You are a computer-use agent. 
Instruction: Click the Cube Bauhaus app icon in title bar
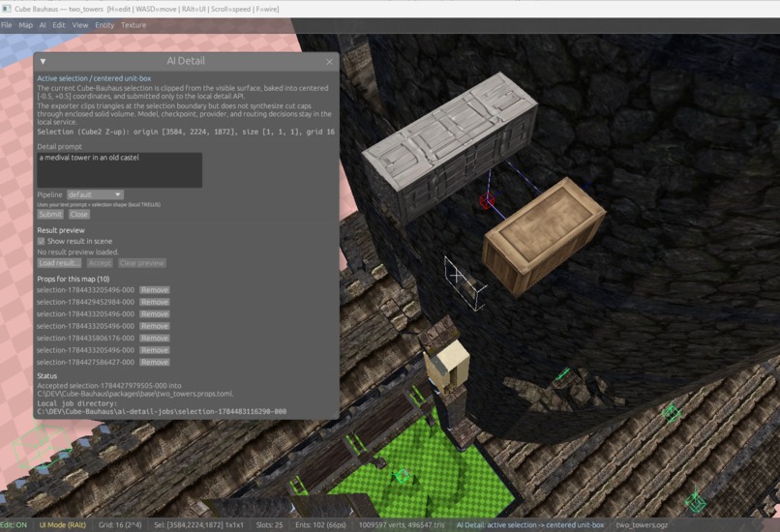pos(6,9)
